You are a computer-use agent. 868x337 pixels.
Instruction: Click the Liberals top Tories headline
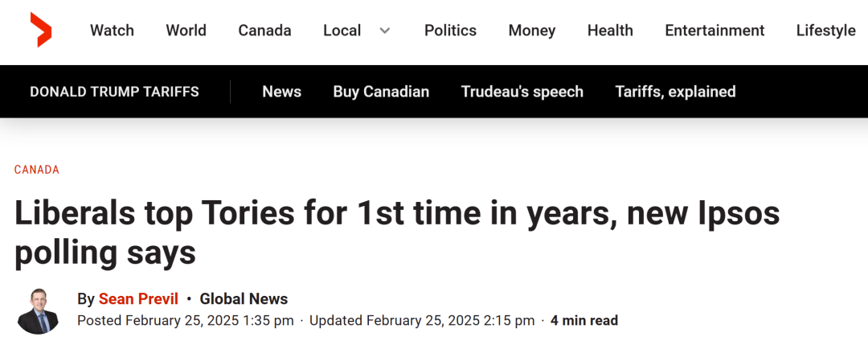397,232
